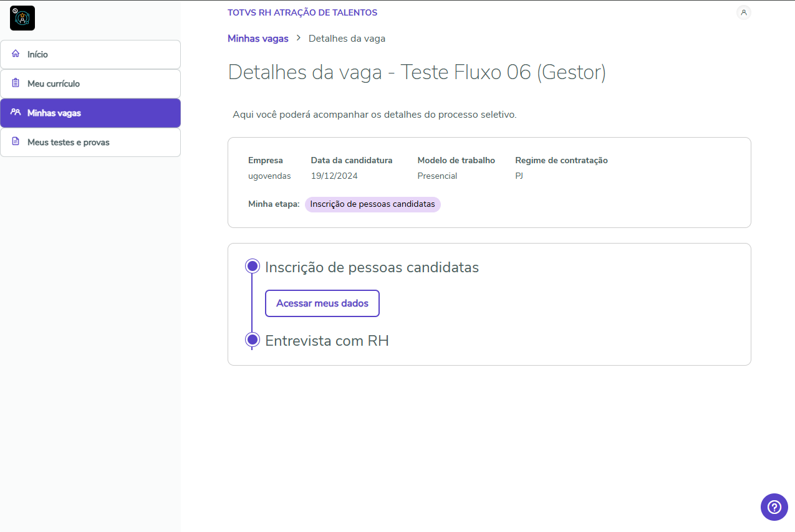Click the Inscrição de pessoas candidatas timeline circle
This screenshot has width=795, height=532.
point(252,267)
